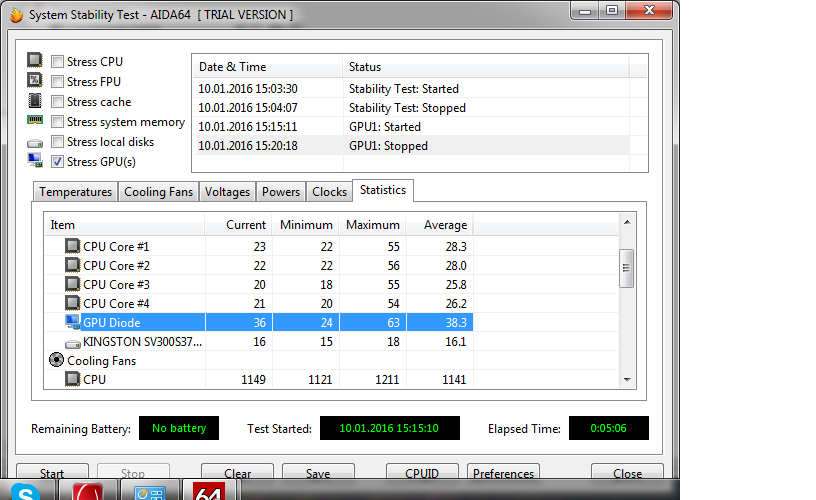
Task: Open Preferences dialog
Action: point(503,472)
